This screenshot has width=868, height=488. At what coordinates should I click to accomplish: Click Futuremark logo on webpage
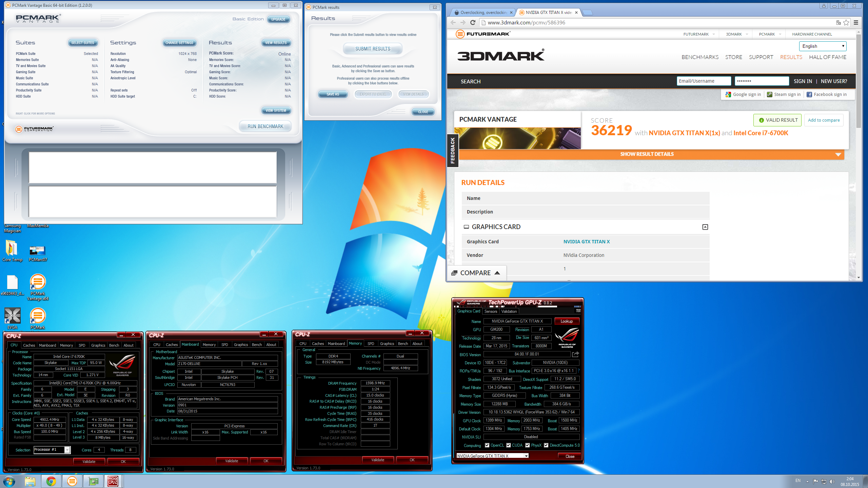[x=483, y=34]
